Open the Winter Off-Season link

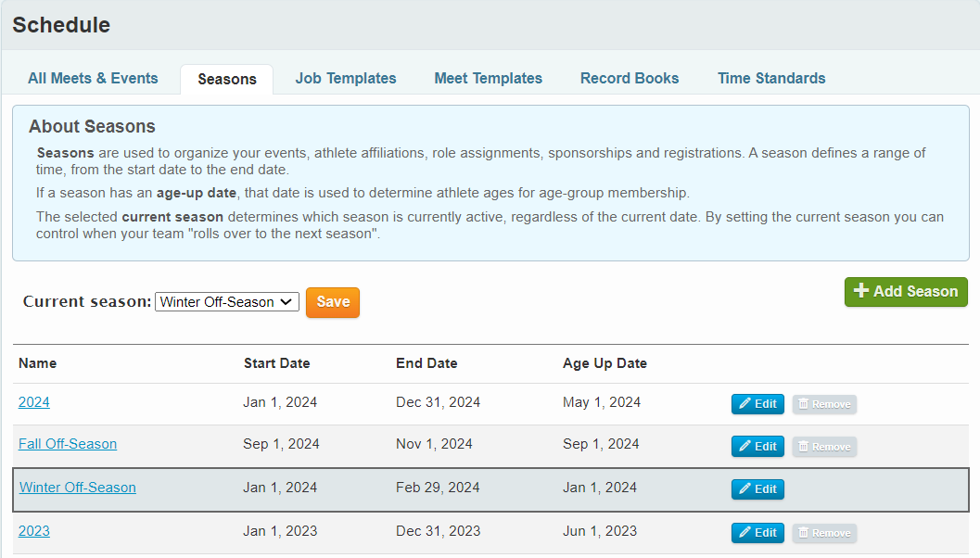point(78,488)
